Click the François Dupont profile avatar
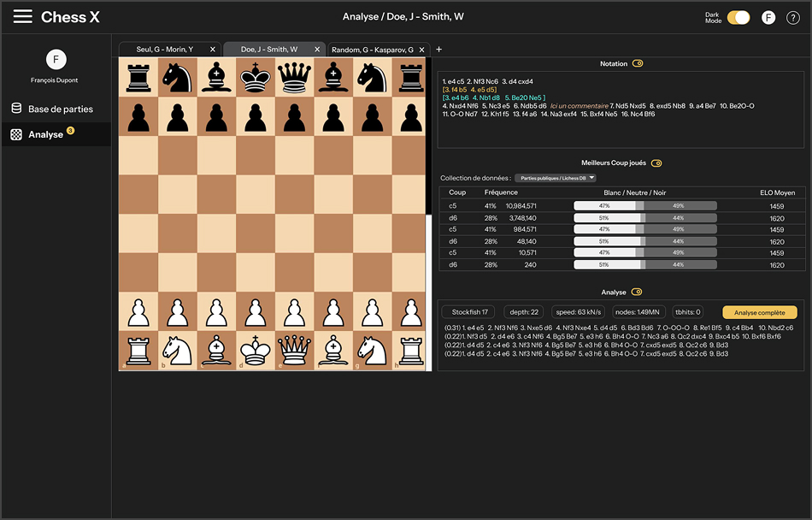Image resolution: width=812 pixels, height=520 pixels. pos(56,59)
